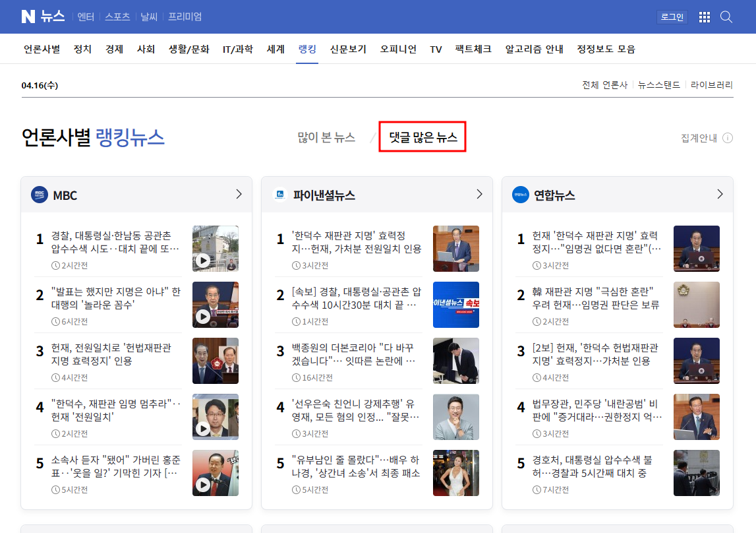
Task: Click the 속보 thumbnail in 파이낸셜뉴스 rank 2
Action: tap(456, 305)
